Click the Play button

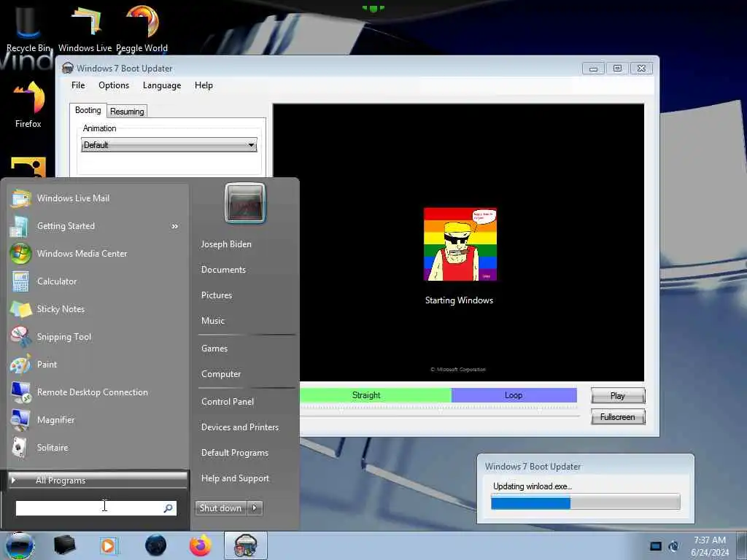coord(618,396)
